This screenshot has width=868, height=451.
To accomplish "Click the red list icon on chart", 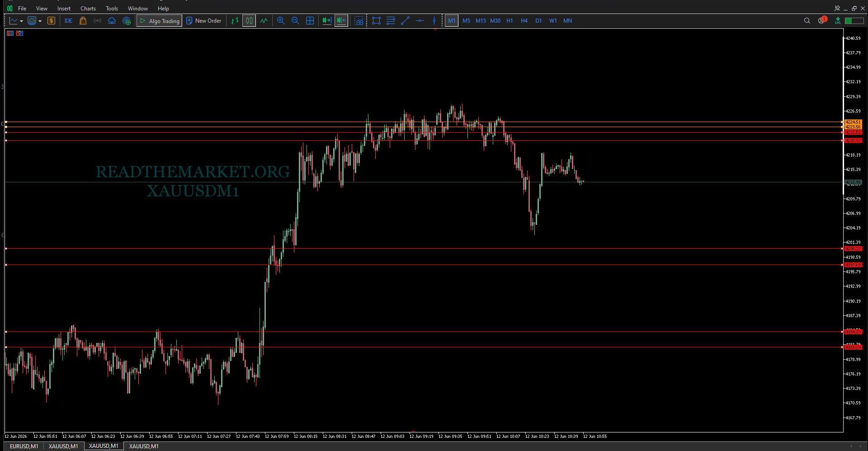I will click(10, 33).
